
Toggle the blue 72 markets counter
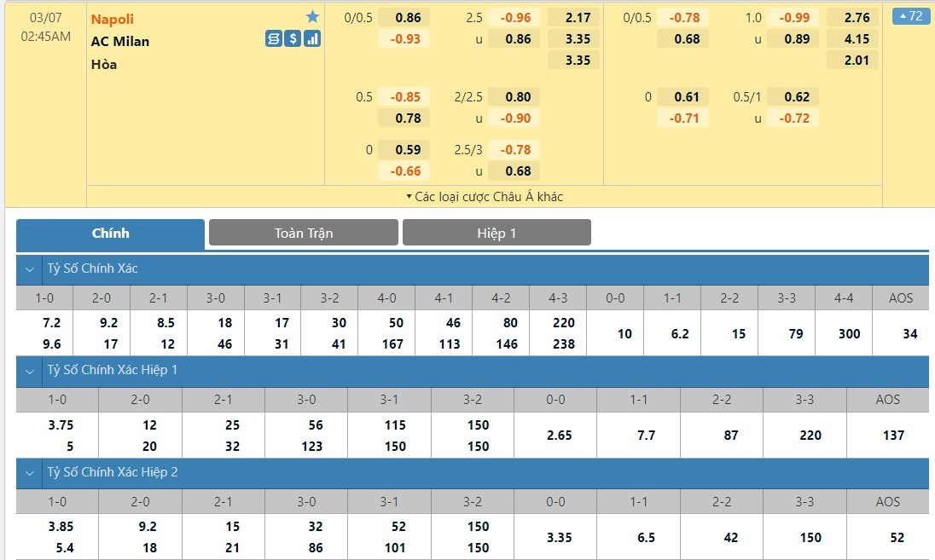pyautogui.click(x=911, y=16)
